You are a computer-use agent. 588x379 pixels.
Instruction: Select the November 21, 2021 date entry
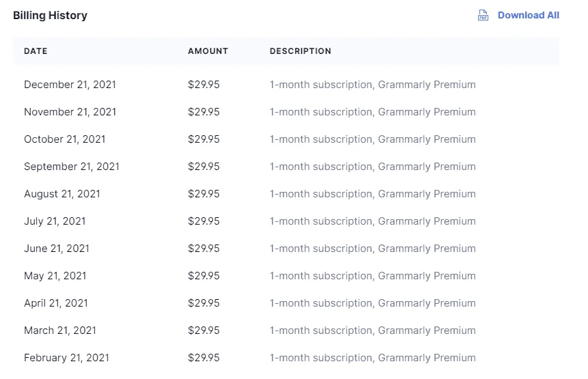pyautogui.click(x=70, y=112)
